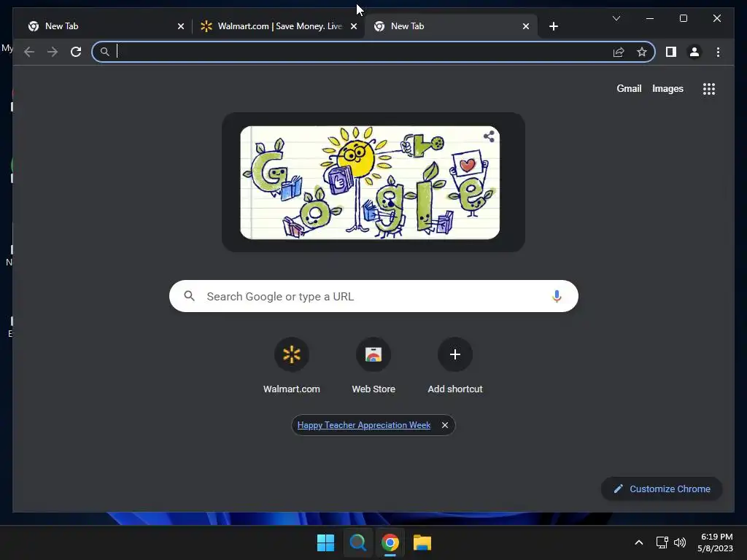747x560 pixels.
Task: Switch to Walmart.com tab
Action: click(279, 26)
